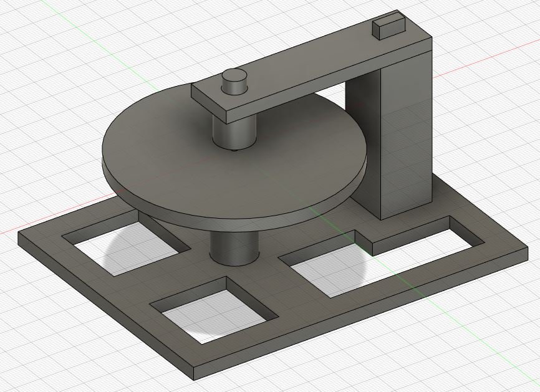Select the small cylindrical pin on the arm
The image size is (540, 392).
[234, 82]
